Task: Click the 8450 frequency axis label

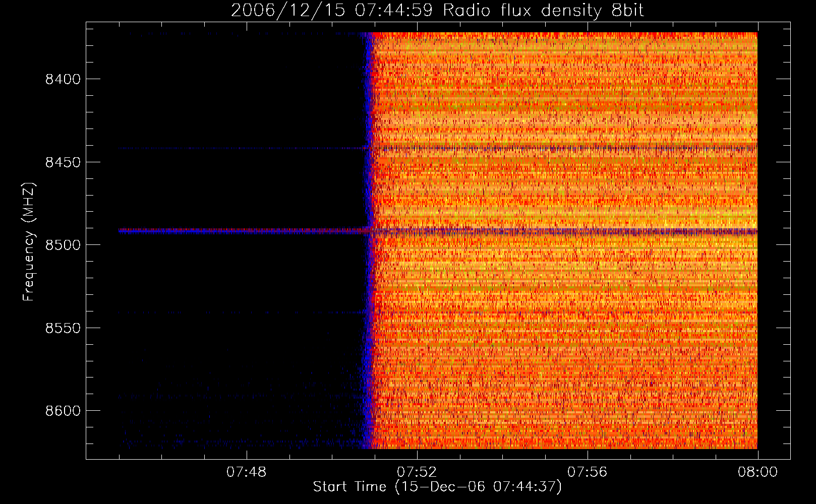Action: 63,162
